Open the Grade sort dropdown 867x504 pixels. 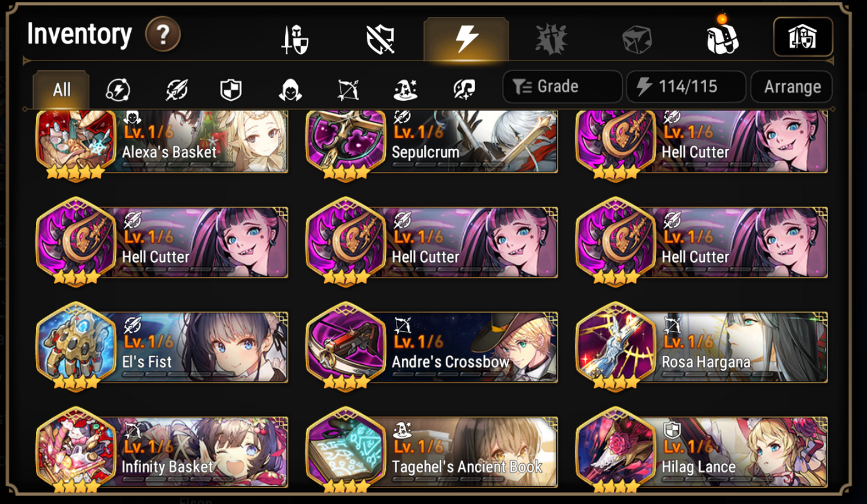coord(562,87)
